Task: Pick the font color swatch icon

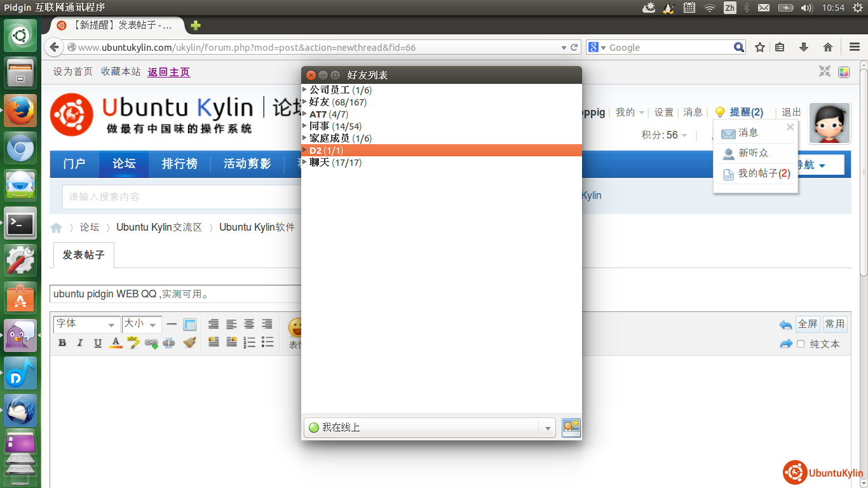Action: click(116, 343)
